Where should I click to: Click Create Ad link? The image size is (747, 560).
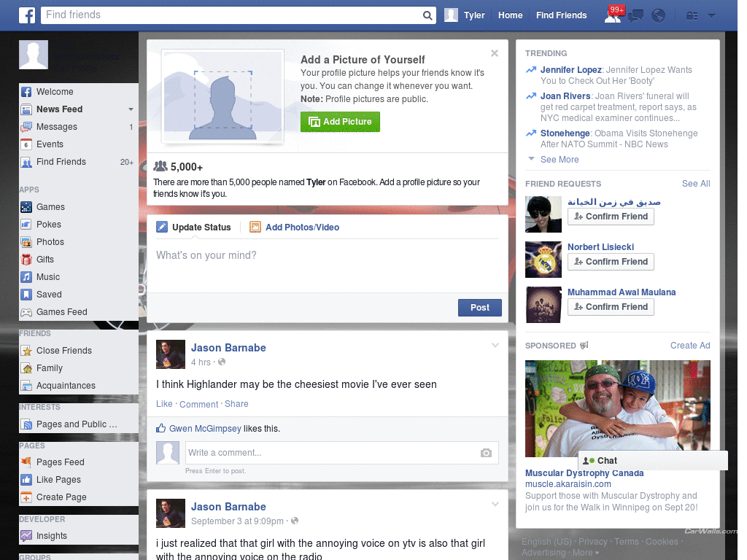click(x=690, y=346)
